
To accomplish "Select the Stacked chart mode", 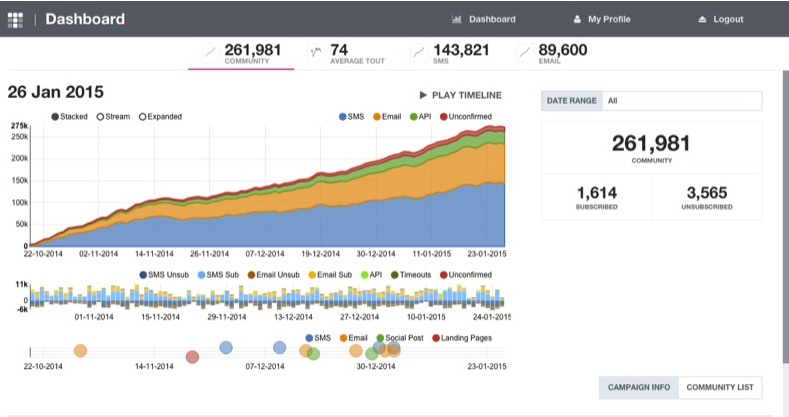I will (69, 117).
